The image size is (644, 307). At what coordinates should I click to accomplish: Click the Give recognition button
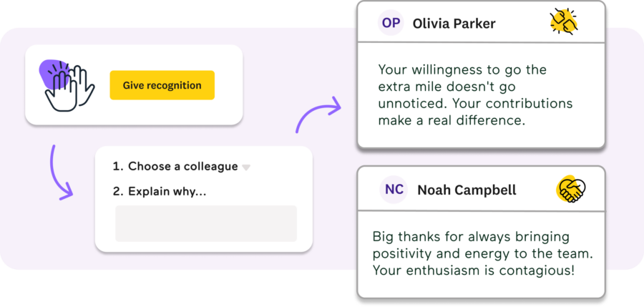click(x=162, y=85)
